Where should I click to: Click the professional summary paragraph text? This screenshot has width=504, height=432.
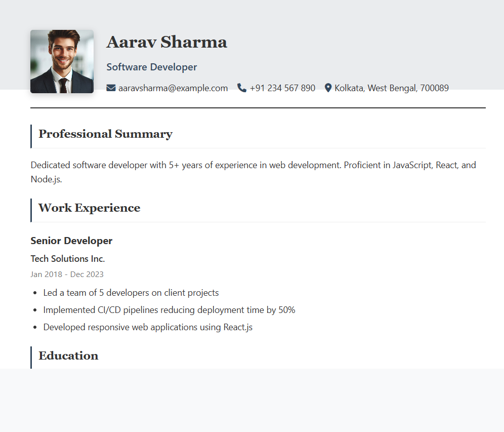click(253, 166)
